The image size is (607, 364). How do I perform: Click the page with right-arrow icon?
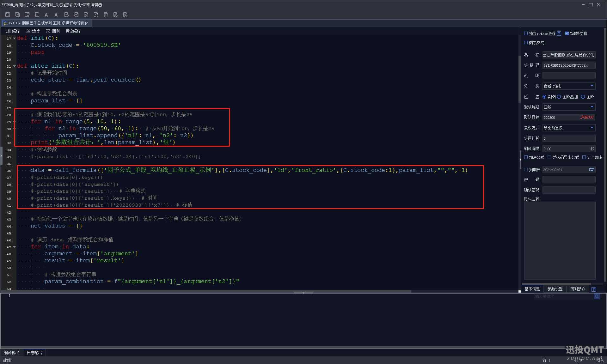(106, 15)
